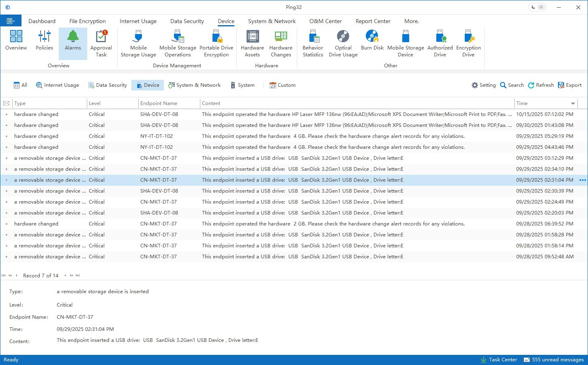Open the Approval Task icon
588x365 pixels.
pos(101,43)
